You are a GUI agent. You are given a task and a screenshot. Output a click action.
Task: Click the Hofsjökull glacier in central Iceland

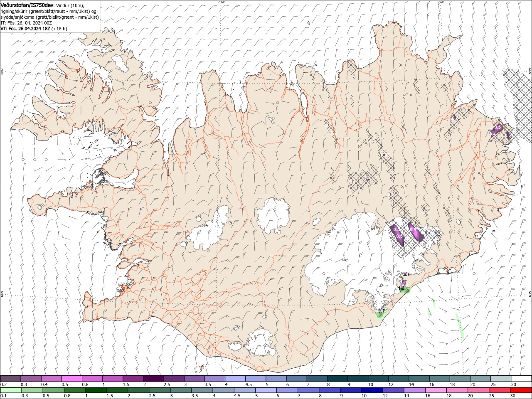273,215
